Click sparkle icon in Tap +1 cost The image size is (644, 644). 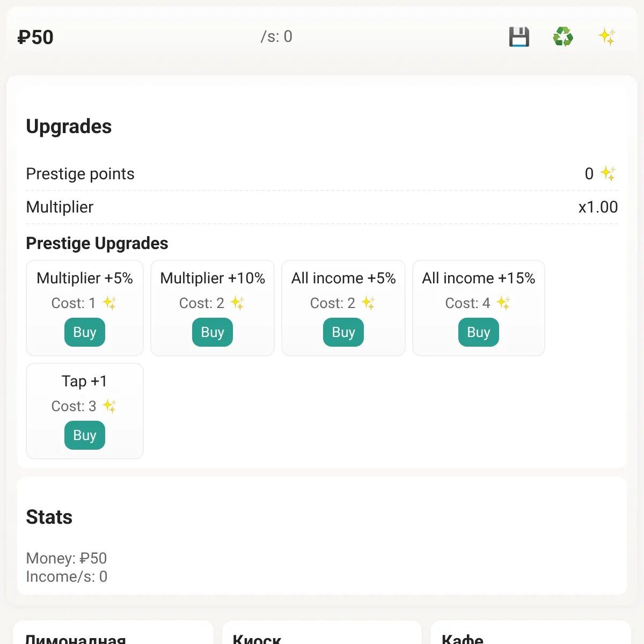(x=109, y=406)
